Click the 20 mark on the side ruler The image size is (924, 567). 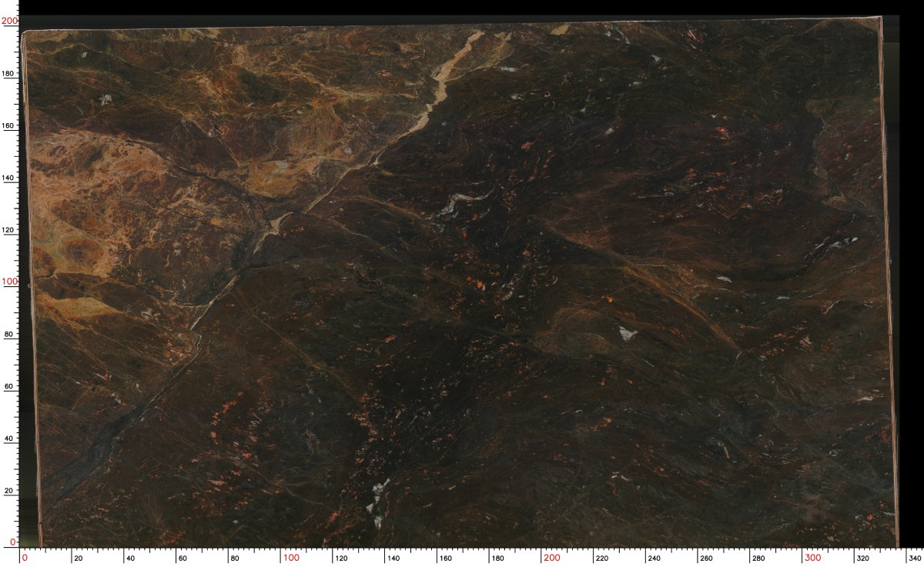click(x=9, y=490)
